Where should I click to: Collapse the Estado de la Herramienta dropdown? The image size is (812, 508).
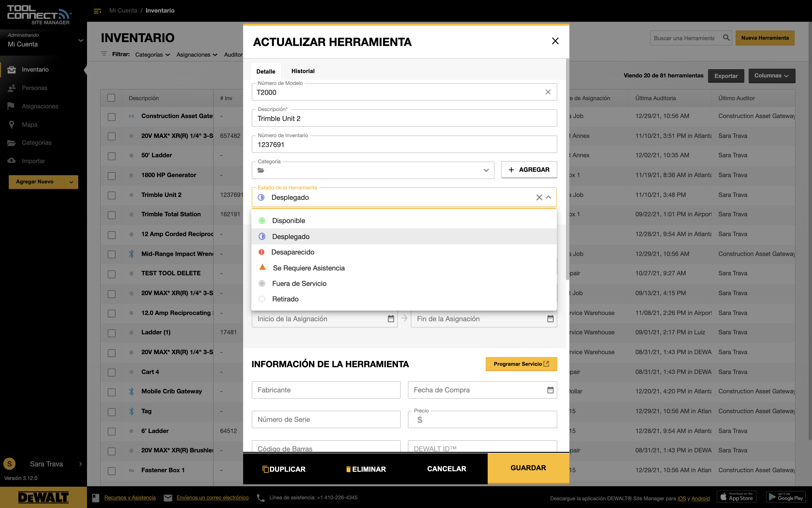549,197
